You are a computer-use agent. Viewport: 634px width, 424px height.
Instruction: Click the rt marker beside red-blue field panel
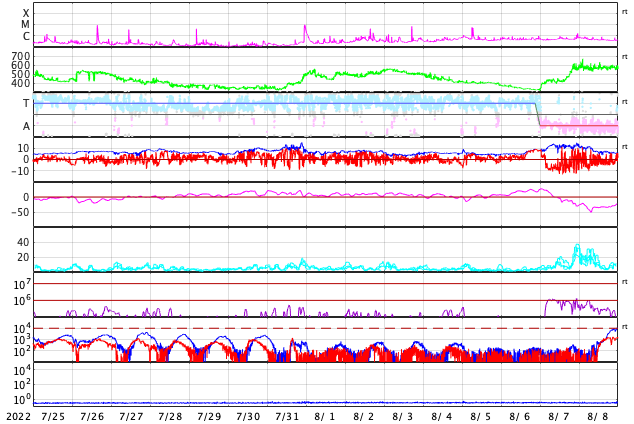(x=624, y=147)
